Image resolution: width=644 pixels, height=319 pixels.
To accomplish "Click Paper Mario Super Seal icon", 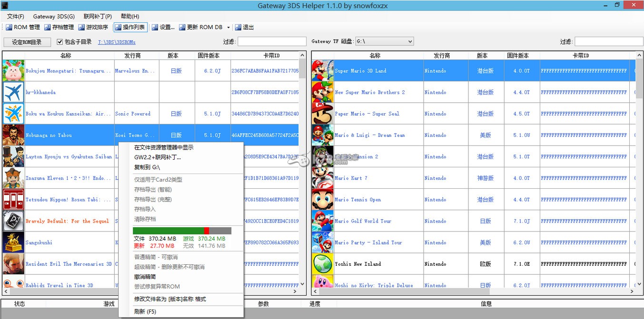I will pyautogui.click(x=323, y=114).
